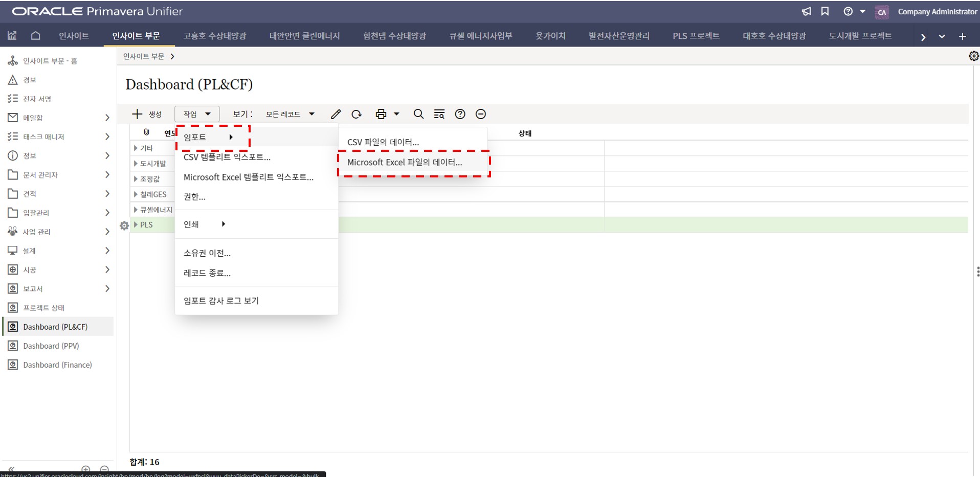Open the find-on-page list search icon

tap(439, 114)
